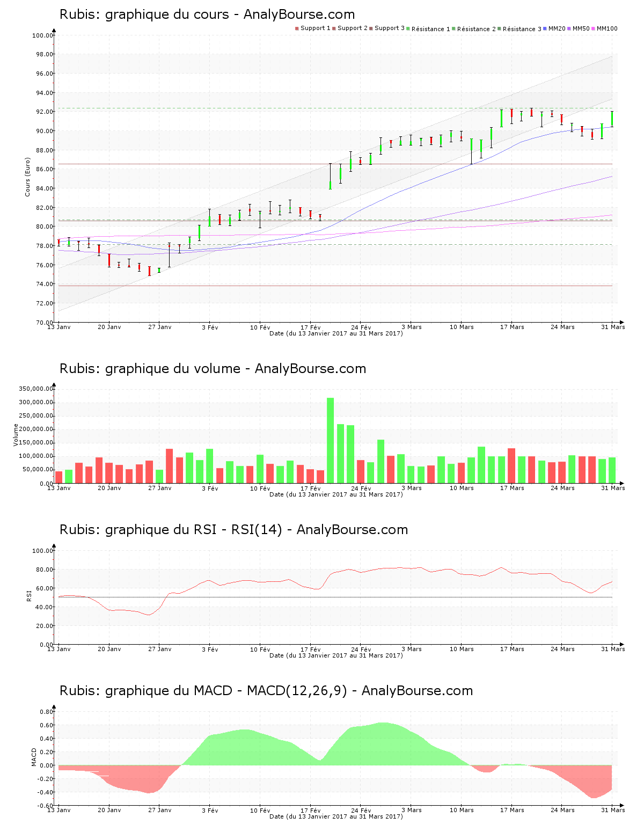Click the tallest green volume bar

330,440
